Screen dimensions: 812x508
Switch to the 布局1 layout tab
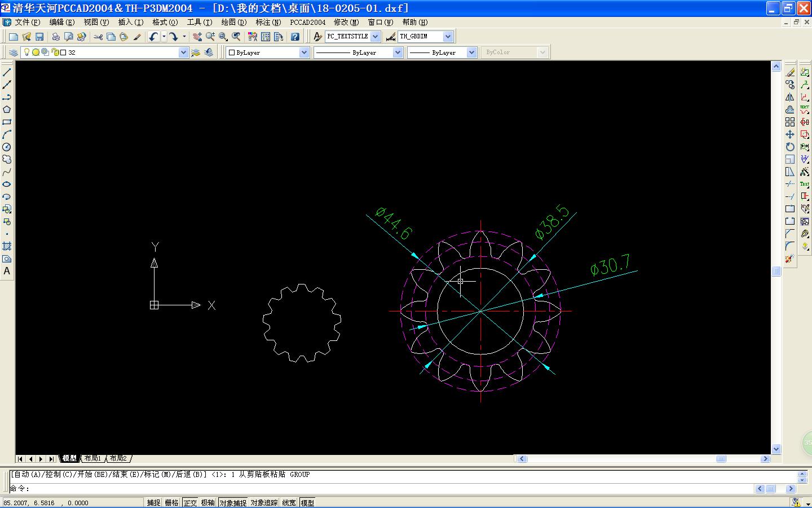[x=92, y=458]
